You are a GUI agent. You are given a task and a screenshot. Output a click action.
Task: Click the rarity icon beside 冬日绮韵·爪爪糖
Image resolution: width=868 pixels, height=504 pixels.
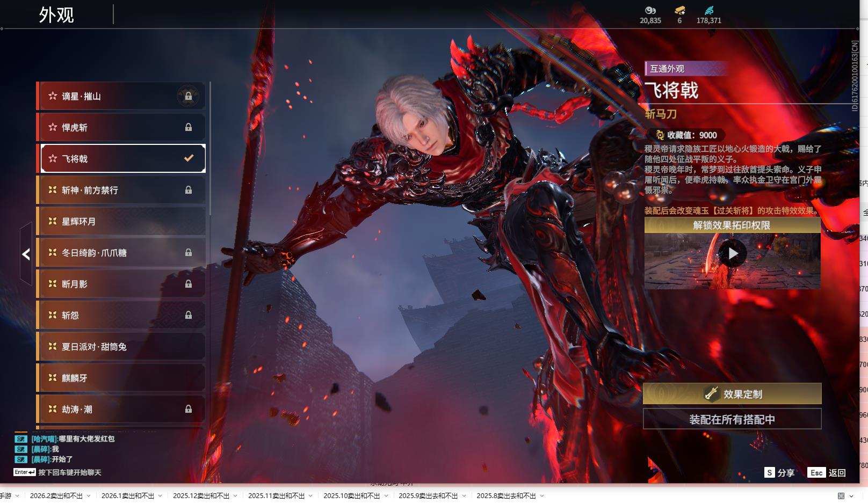53,252
